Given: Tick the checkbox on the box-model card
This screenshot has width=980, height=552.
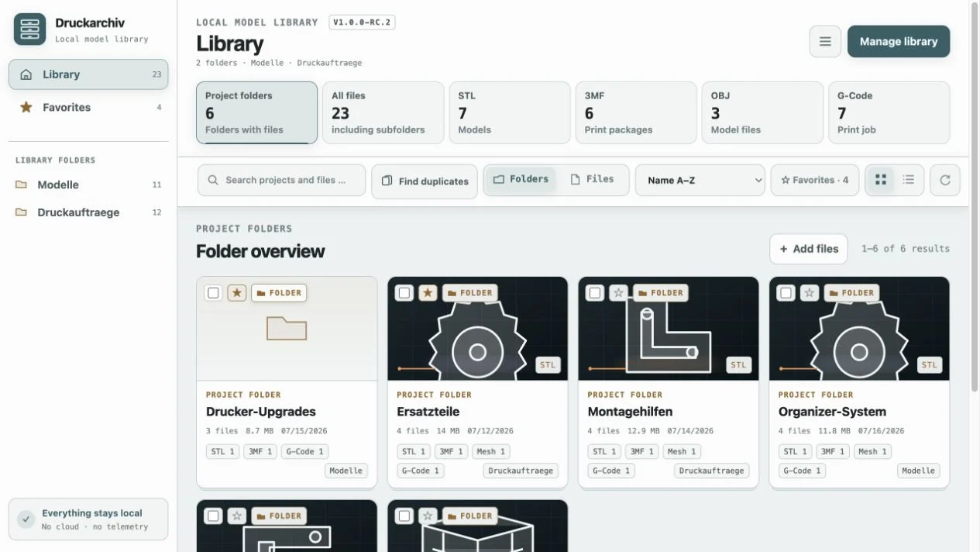Looking at the screenshot, I should (x=404, y=516).
